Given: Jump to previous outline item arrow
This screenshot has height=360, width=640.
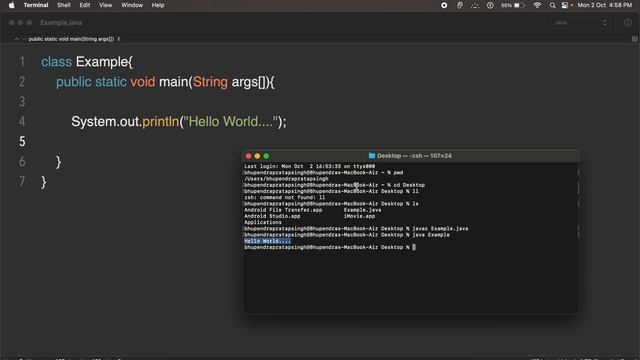Looking at the screenshot, I should coord(17,39).
